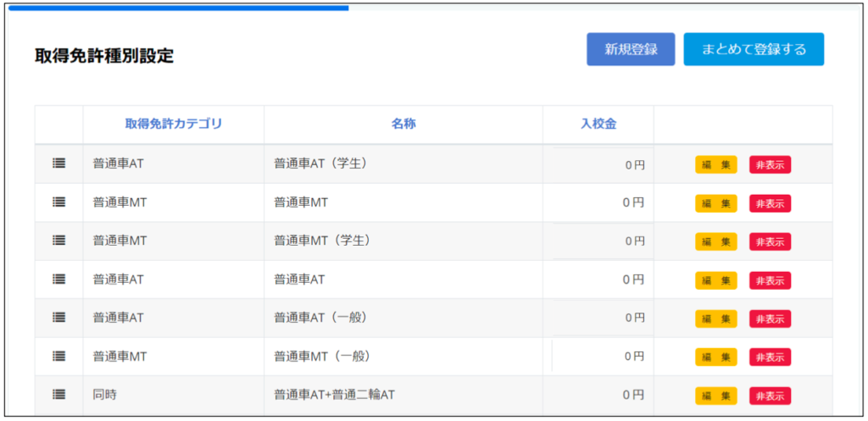
Task: Hide the 普通車MT（学生） row using 非表示
Action: [770, 241]
